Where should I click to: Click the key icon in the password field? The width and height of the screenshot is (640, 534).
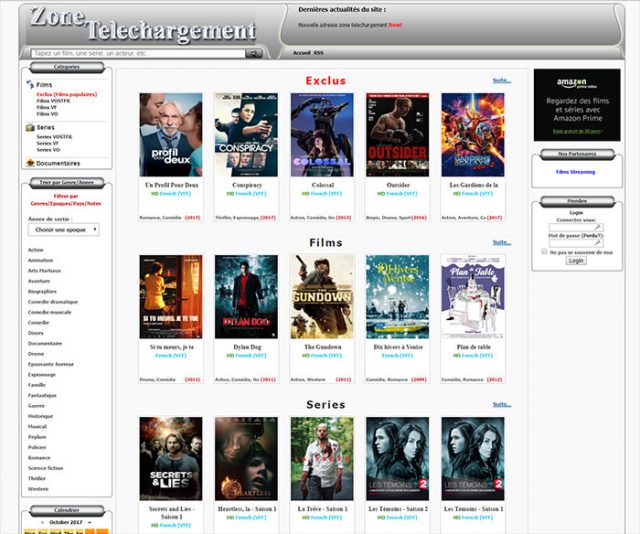pyautogui.click(x=597, y=243)
